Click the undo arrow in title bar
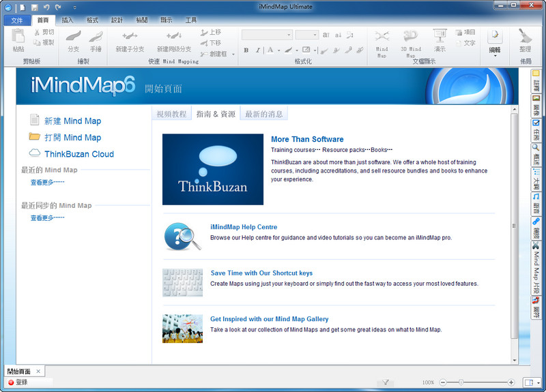This screenshot has width=546, height=392. pos(46,7)
